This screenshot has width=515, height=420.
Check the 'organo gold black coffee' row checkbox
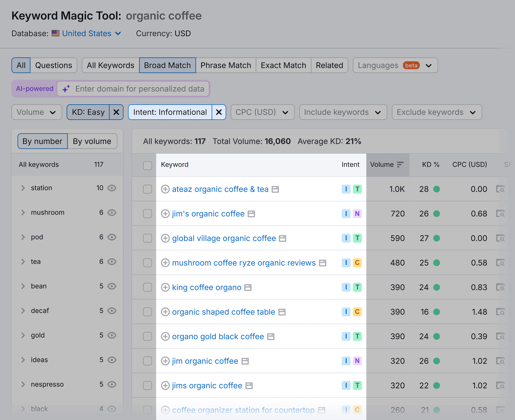147,337
